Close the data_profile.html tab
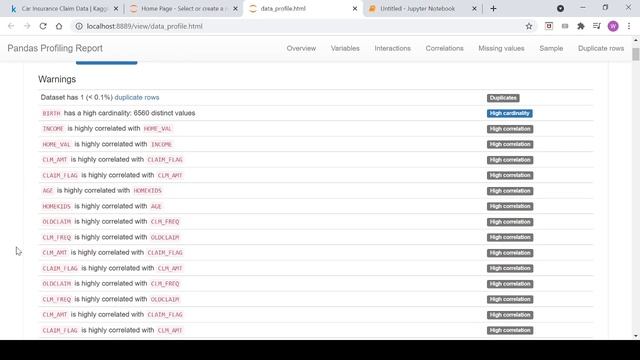This screenshot has width=640, height=360. (x=355, y=9)
